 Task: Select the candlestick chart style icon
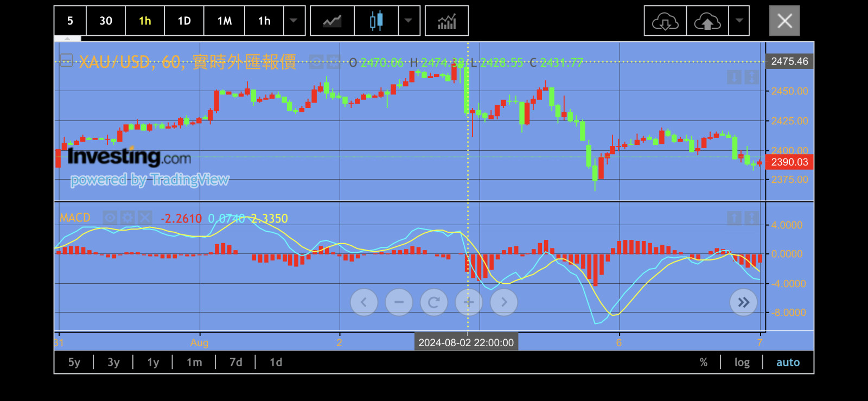click(376, 21)
